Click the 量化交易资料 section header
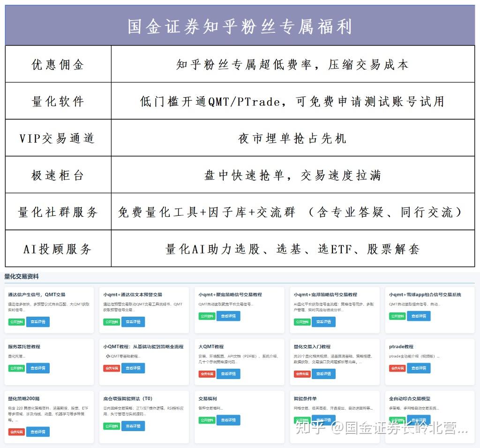This screenshot has width=480, height=448. (21, 277)
